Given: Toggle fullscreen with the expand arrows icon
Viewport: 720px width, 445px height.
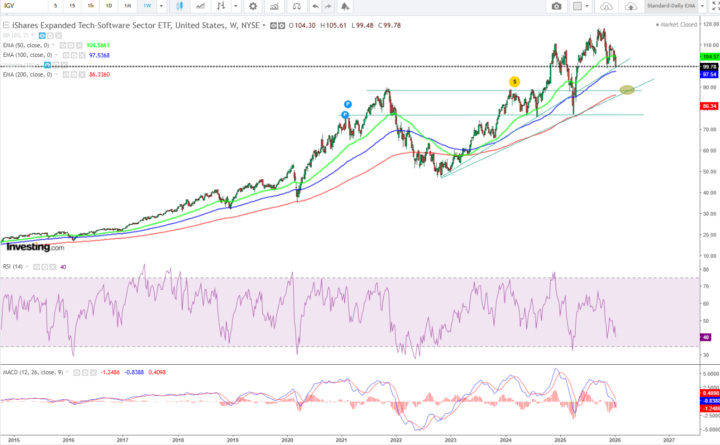Looking at the screenshot, I should 715,6.
